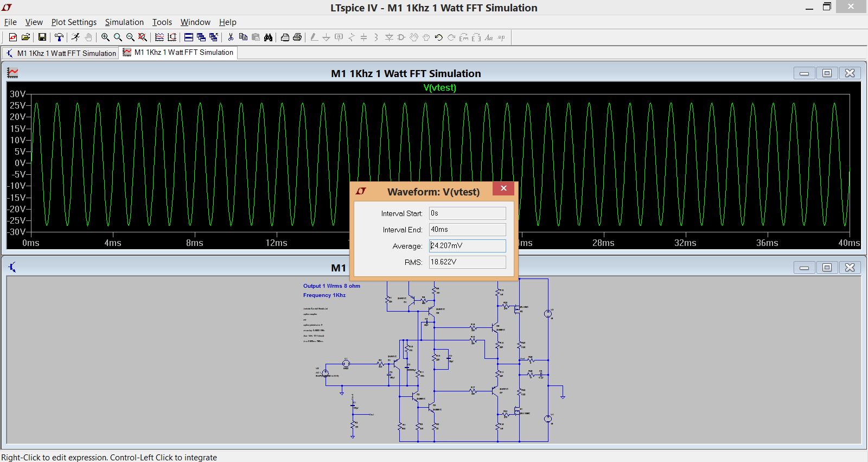
Task: Zoom in with the plus magnifier
Action: (x=105, y=37)
